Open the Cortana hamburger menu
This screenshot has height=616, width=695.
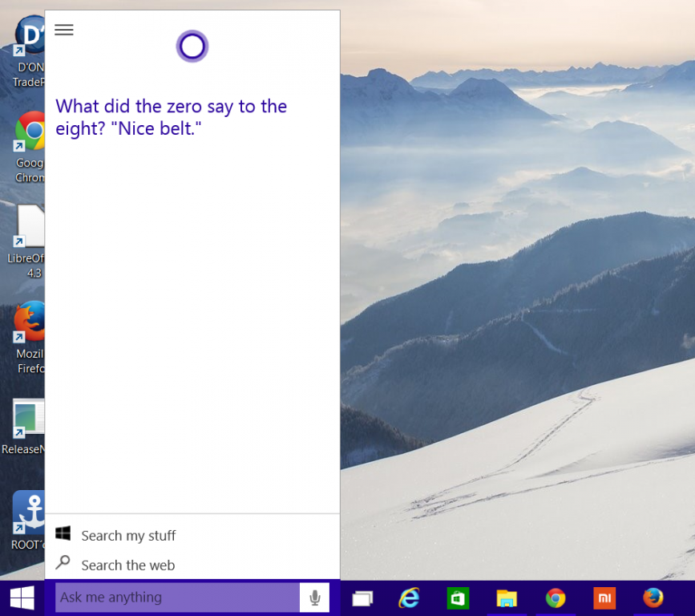click(x=64, y=30)
